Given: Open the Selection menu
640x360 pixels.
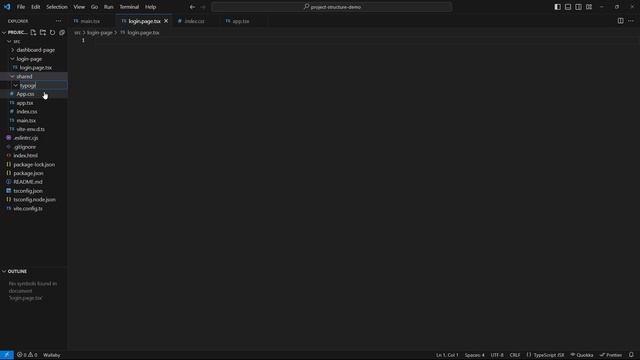Looking at the screenshot, I should pyautogui.click(x=57, y=7).
